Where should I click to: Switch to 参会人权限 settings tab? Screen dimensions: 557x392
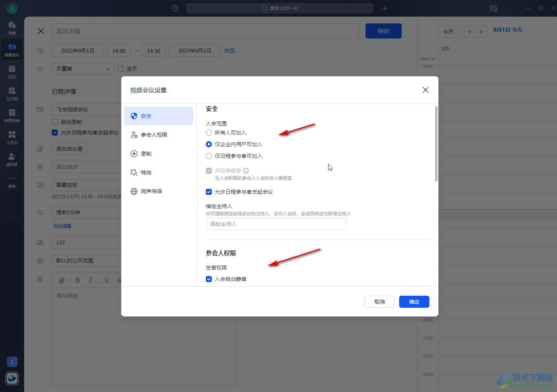tap(159, 135)
